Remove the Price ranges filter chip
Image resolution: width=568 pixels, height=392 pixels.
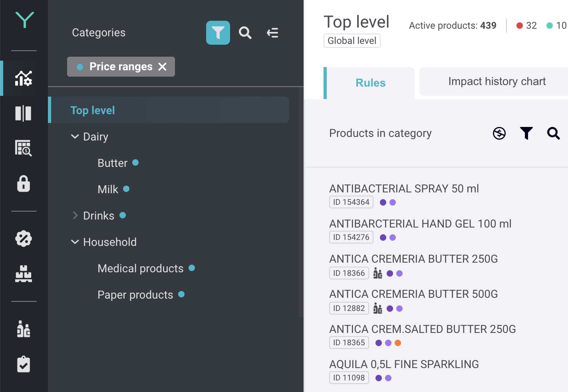click(x=162, y=67)
